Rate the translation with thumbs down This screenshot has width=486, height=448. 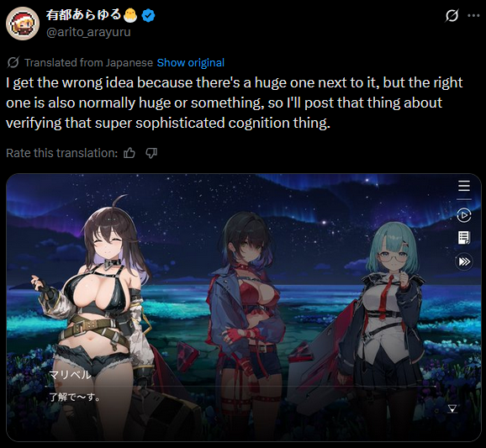(x=151, y=153)
